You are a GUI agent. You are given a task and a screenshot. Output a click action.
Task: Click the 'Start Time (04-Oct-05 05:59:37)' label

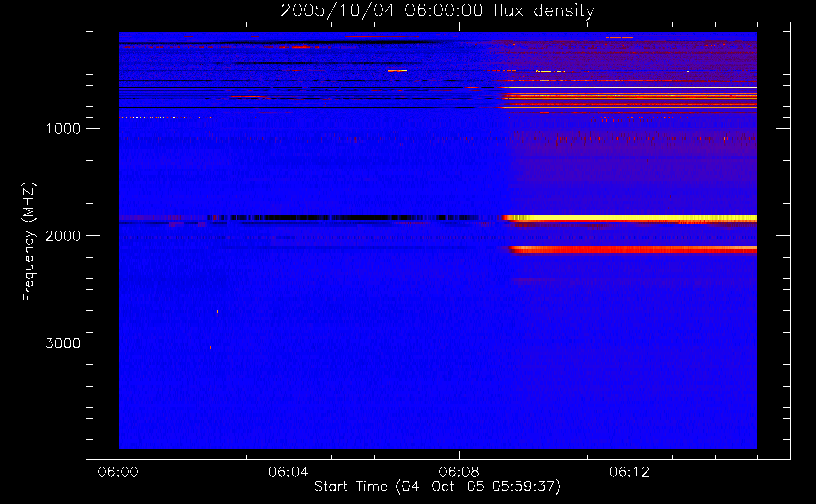tap(437, 486)
